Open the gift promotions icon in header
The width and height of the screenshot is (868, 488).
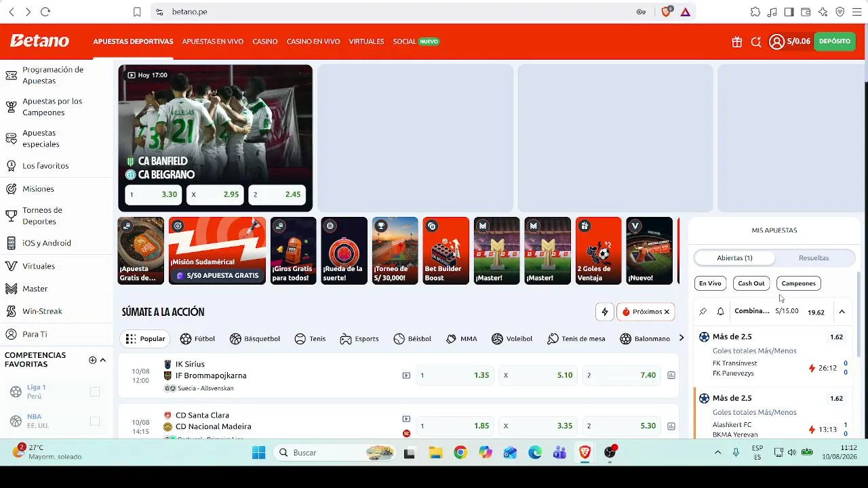737,42
